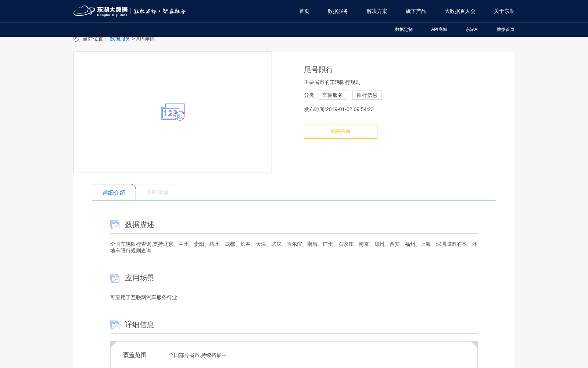Click the 数据描述 section icon

(x=115, y=224)
